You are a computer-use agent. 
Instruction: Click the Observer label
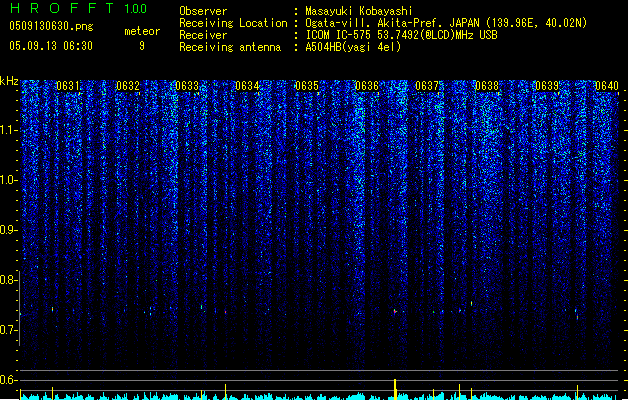tap(203, 11)
